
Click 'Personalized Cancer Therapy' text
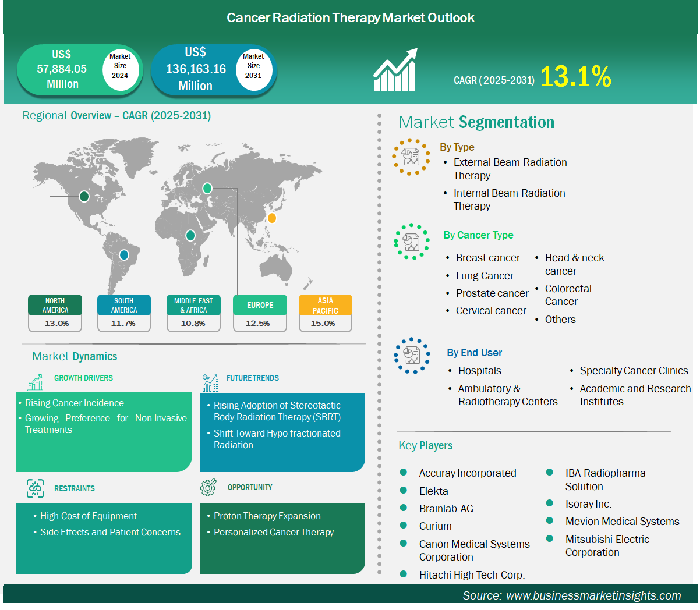pos(274,532)
